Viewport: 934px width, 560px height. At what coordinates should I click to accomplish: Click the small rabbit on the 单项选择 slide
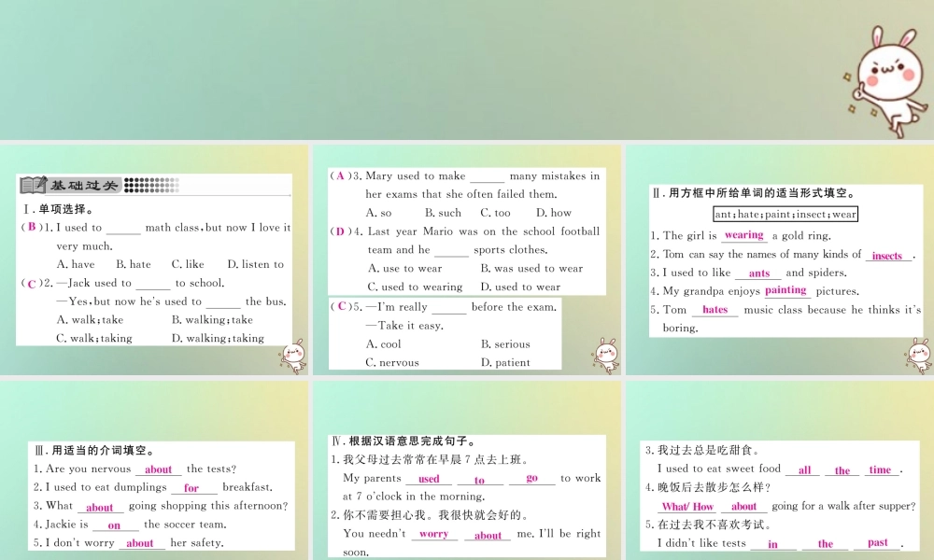pyautogui.click(x=292, y=357)
